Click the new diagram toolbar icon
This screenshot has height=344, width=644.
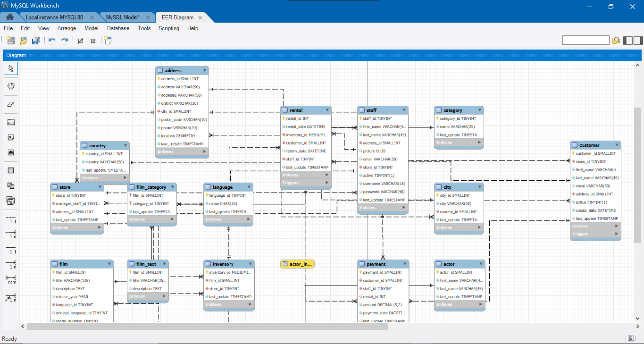click(108, 41)
